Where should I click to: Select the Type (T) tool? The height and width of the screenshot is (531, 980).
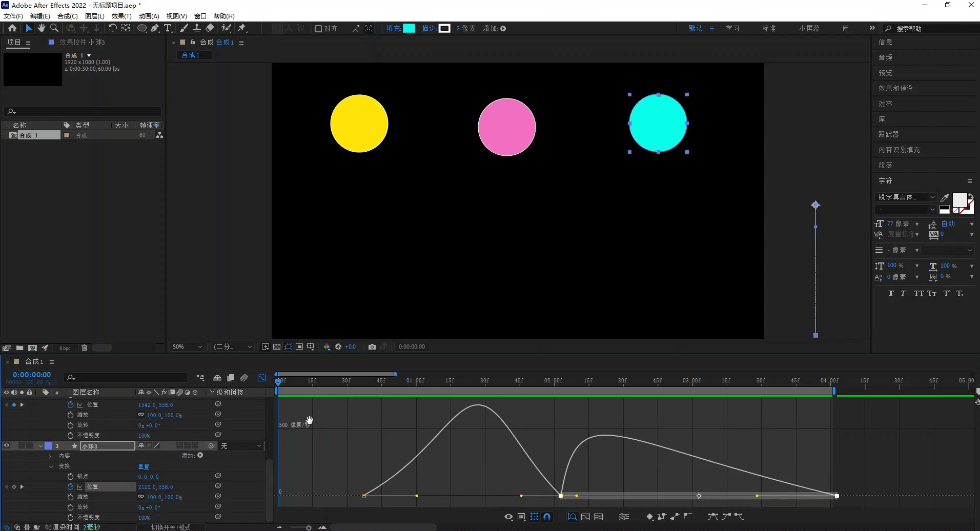pyautogui.click(x=168, y=28)
